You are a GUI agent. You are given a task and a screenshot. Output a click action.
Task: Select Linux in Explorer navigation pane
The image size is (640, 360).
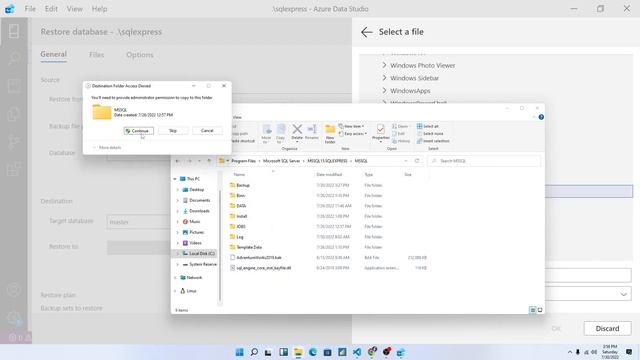click(x=191, y=291)
